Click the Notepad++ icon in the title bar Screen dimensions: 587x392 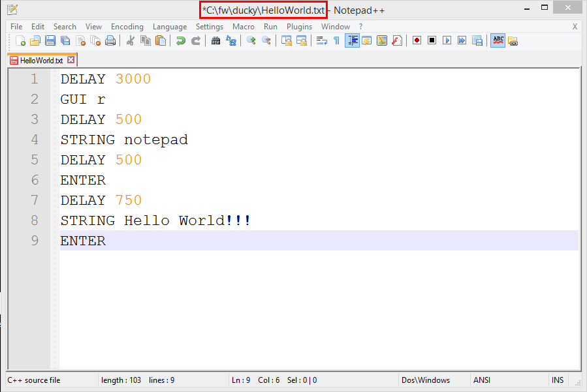pos(12,9)
